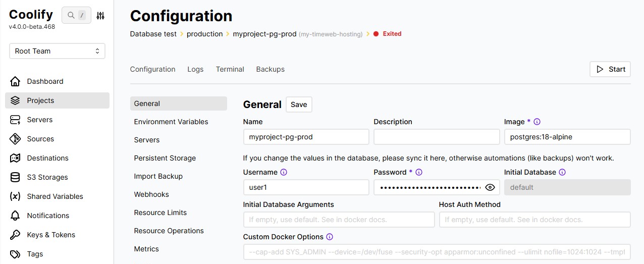Click the play triangle icon in Start

coord(600,69)
